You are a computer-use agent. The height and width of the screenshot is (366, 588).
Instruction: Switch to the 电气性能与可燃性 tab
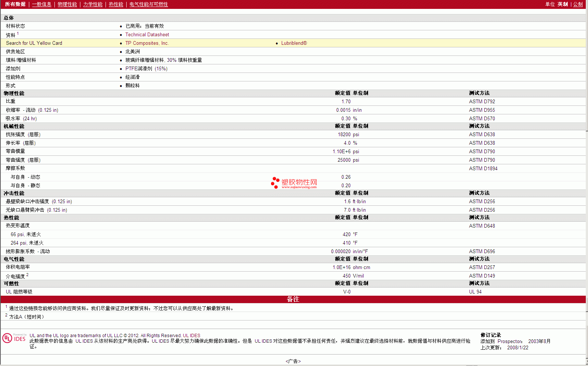[x=149, y=4]
